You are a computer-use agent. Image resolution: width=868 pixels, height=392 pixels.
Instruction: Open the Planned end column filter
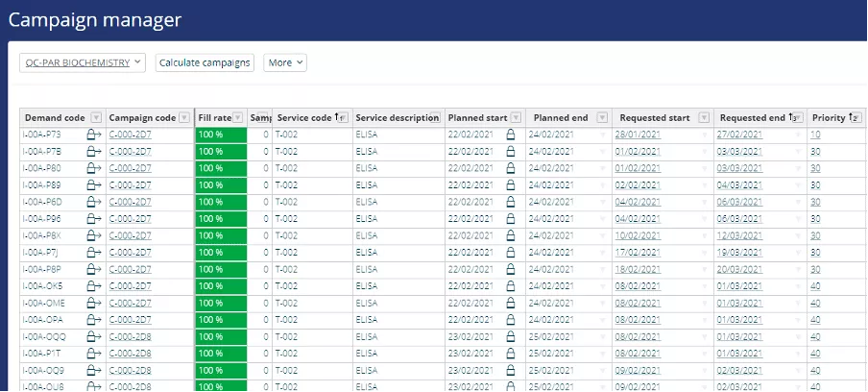click(x=602, y=118)
